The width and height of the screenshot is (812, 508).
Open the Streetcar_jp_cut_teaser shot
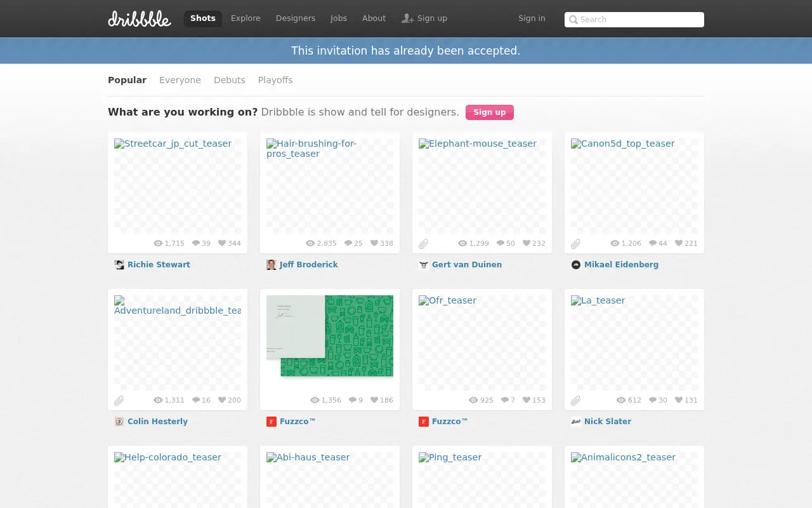(178, 186)
